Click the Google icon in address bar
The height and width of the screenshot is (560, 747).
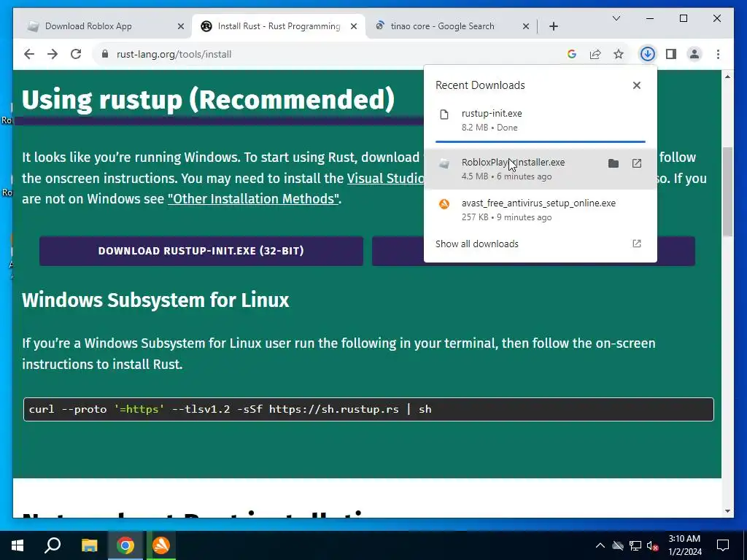572,54
